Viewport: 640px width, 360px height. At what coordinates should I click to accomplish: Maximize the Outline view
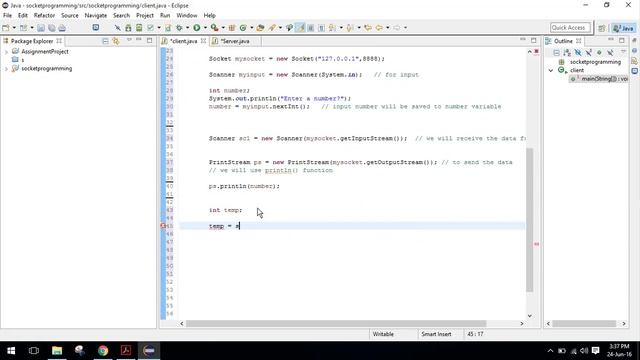[622, 40]
